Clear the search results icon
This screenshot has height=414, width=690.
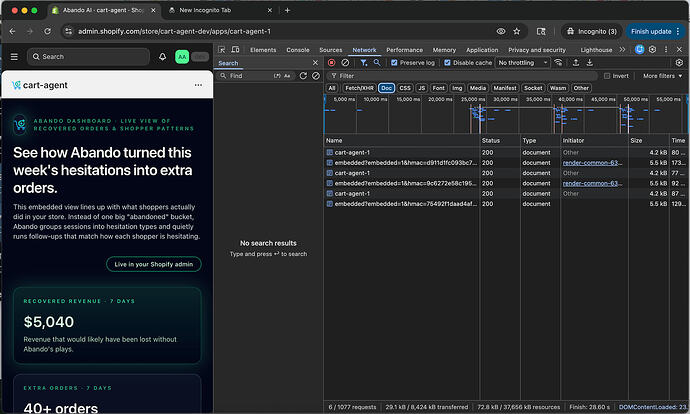point(316,76)
